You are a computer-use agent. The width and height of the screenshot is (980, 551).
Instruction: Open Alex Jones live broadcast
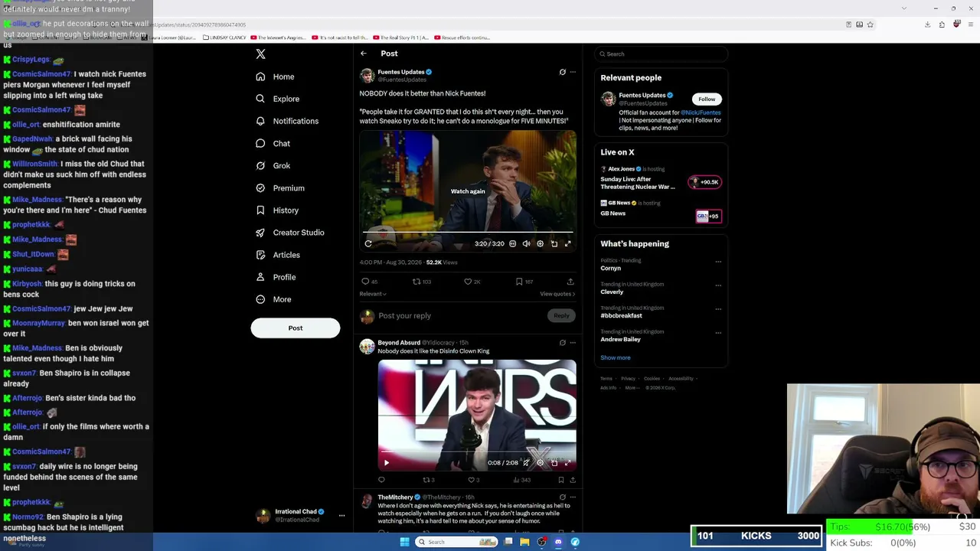pyautogui.click(x=661, y=178)
